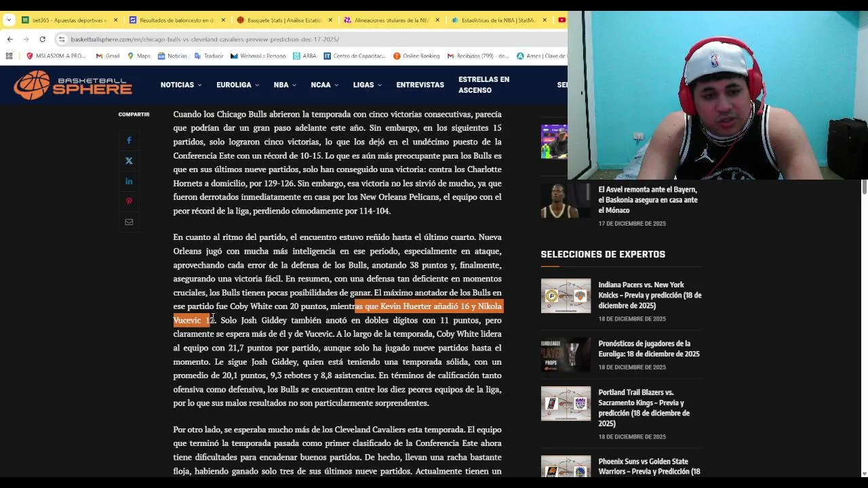Screen dimensions: 868x488
Task: Click the COMPARTIR label
Action: point(134,115)
